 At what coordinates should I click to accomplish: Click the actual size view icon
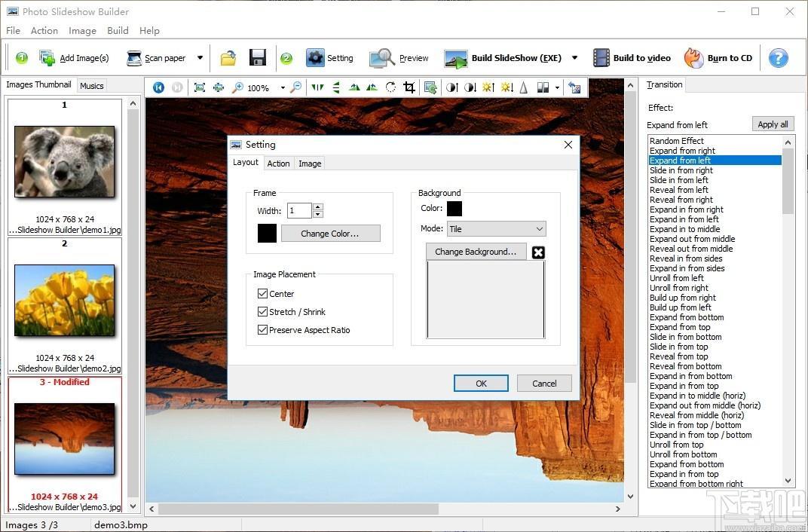tap(219, 87)
